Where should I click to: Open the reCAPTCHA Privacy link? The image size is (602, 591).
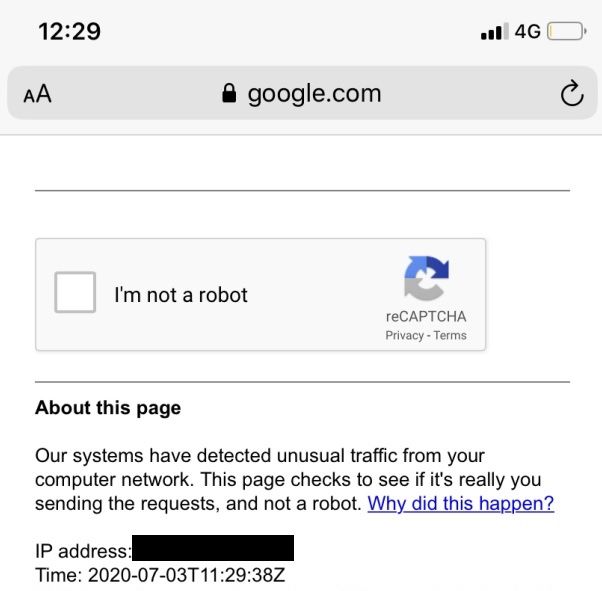point(404,336)
